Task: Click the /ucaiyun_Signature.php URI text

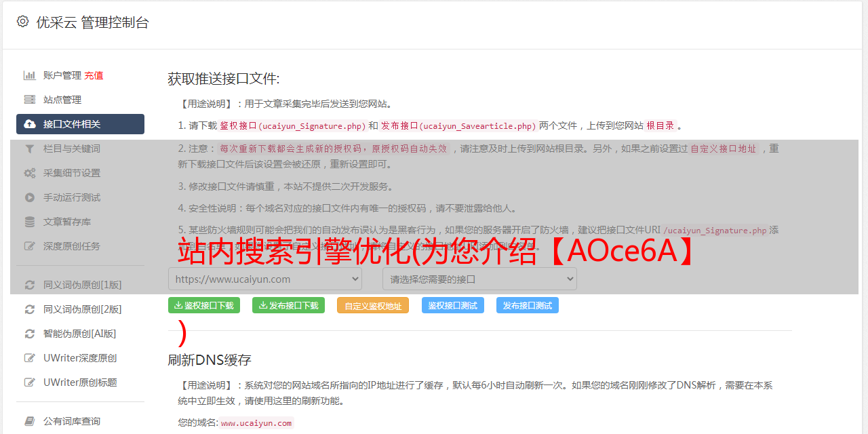Action: click(715, 230)
